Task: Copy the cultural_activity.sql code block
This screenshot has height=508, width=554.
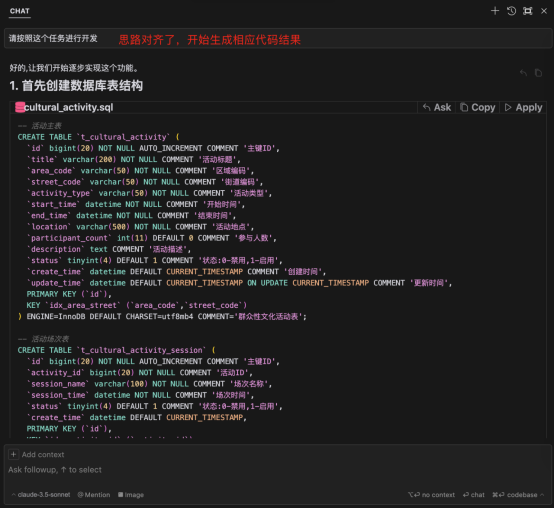Action: tap(478, 107)
